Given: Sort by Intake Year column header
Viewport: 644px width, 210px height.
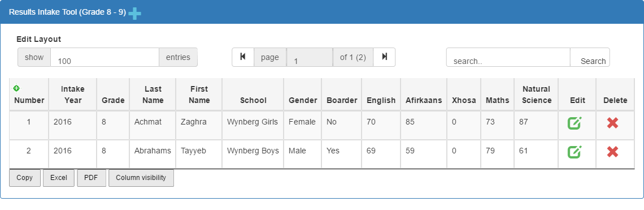Looking at the screenshot, I should (x=73, y=95).
